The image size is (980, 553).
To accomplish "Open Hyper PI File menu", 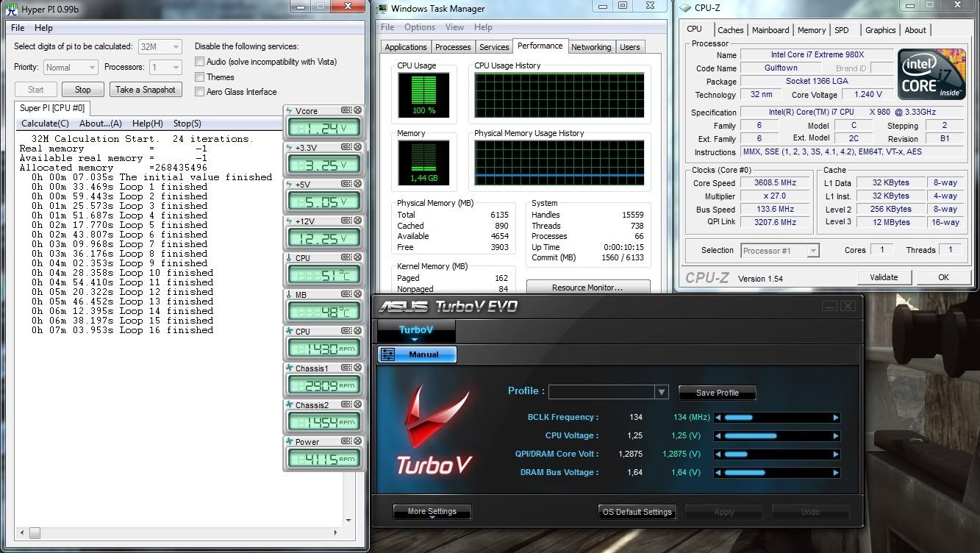I will pos(18,28).
